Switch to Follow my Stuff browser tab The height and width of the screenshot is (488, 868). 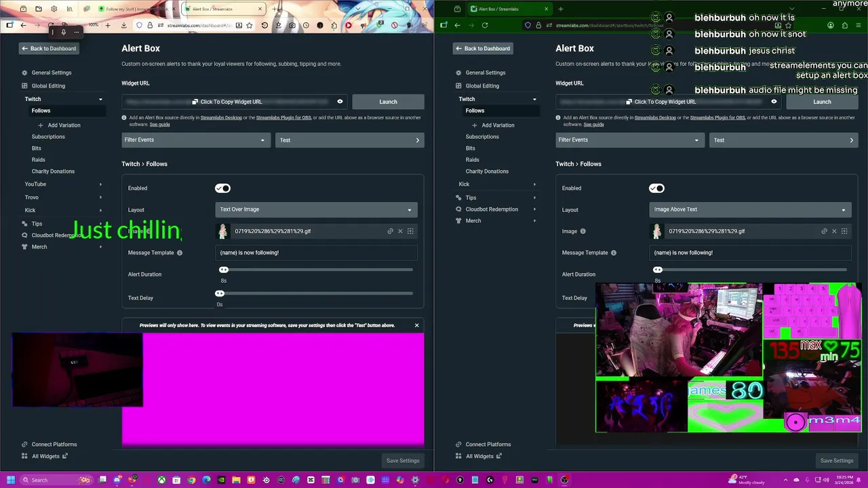pyautogui.click(x=136, y=9)
